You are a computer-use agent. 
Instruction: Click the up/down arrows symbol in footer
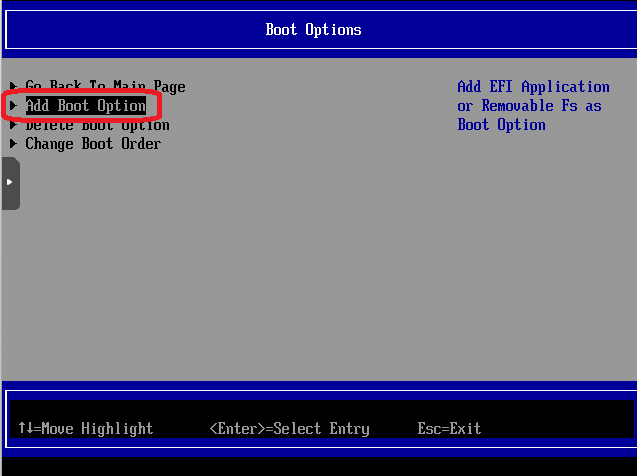[23, 429]
